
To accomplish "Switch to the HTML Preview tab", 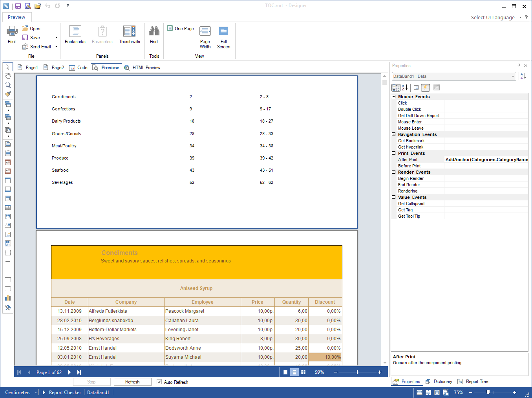I will point(142,68).
